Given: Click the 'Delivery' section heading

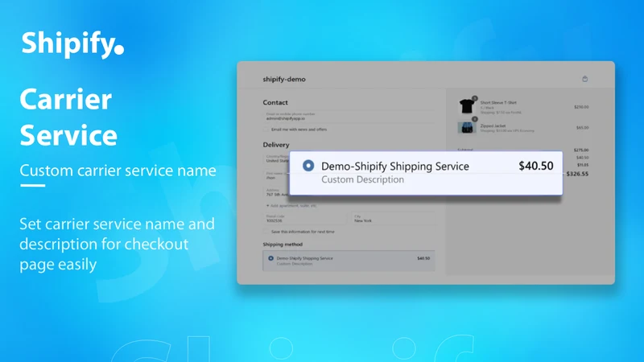Looking at the screenshot, I should (276, 145).
